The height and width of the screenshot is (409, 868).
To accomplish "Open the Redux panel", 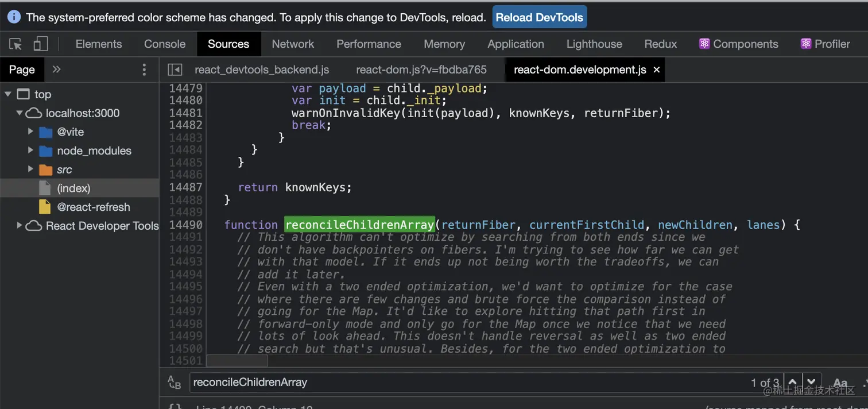I will pyautogui.click(x=661, y=44).
